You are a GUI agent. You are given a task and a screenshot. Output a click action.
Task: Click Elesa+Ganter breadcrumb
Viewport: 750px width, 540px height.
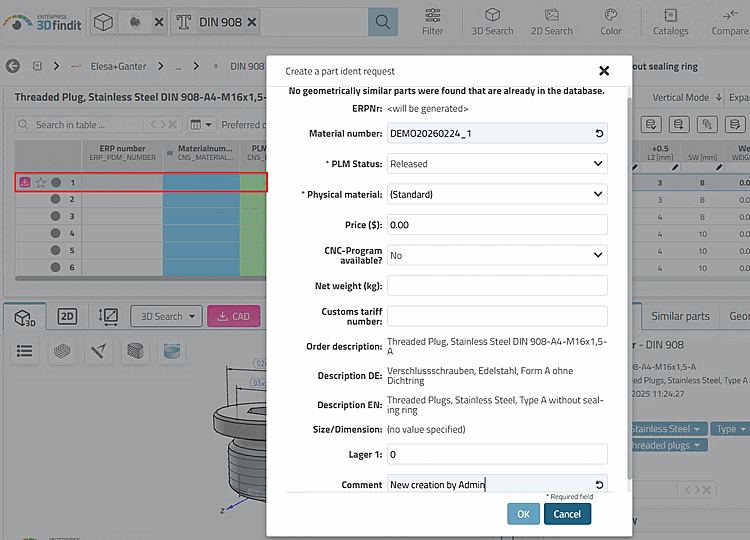click(x=118, y=66)
